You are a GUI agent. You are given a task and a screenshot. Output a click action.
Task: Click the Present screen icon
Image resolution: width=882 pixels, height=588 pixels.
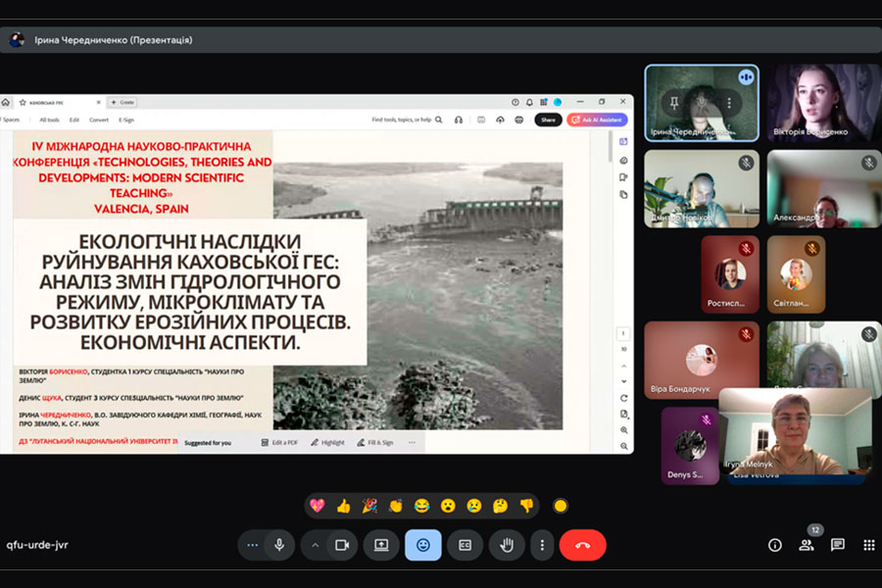pos(381,545)
